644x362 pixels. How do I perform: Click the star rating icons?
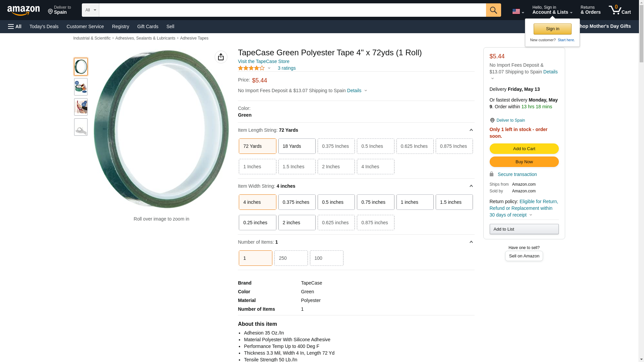(251, 68)
